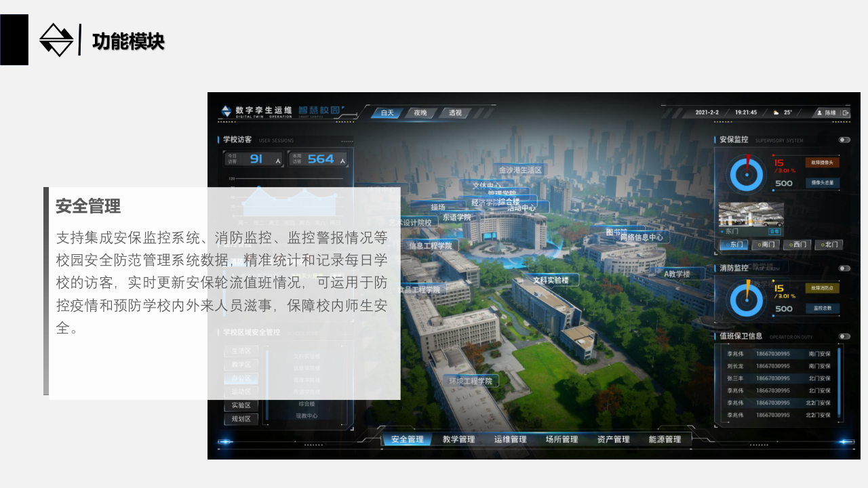Expand the 学校访客 panel options dots

click(x=347, y=140)
